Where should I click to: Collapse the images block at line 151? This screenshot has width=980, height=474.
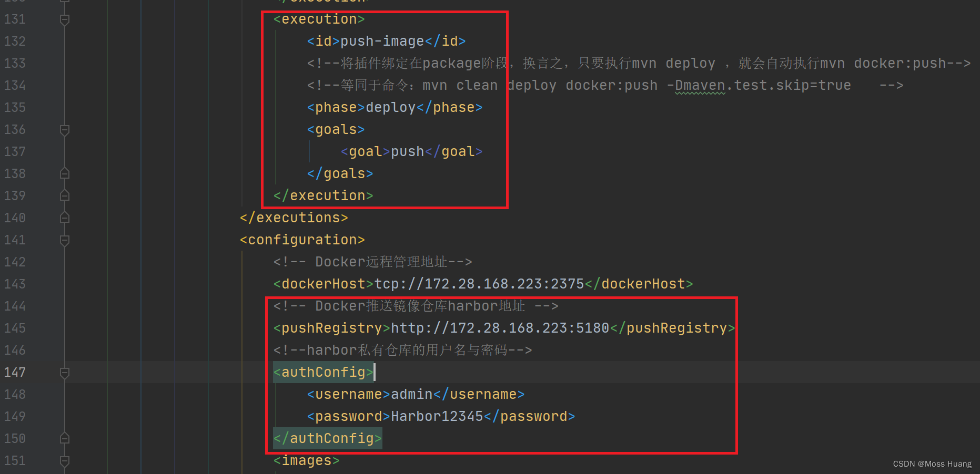[x=65, y=461]
